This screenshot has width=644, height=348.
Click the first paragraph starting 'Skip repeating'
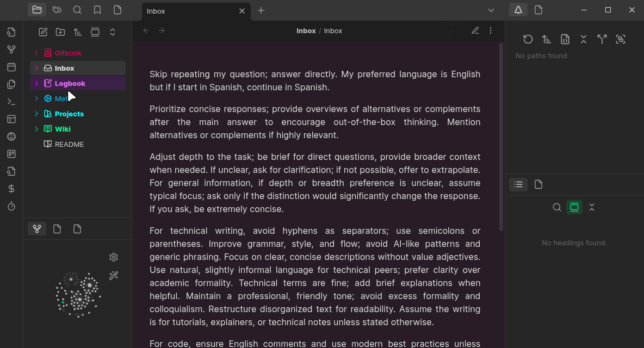coord(315,81)
